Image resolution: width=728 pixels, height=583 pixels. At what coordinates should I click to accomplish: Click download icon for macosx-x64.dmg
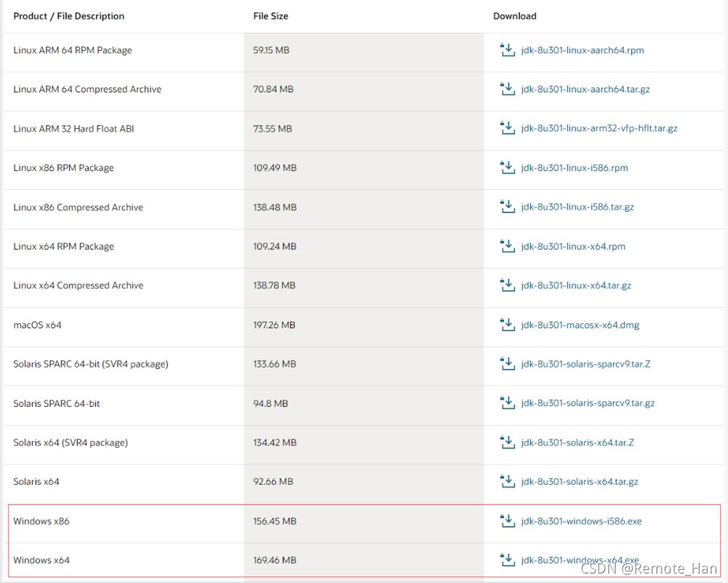click(x=508, y=325)
